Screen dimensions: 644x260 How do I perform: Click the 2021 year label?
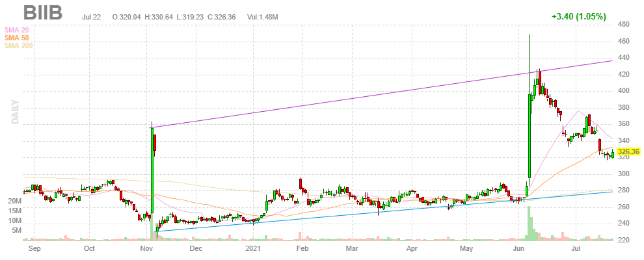coord(254,248)
